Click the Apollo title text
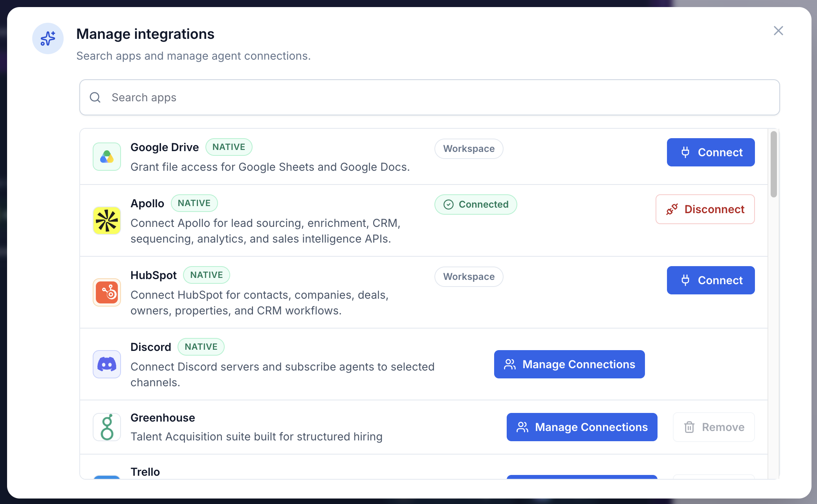Viewport: 817px width, 504px height. tap(147, 203)
